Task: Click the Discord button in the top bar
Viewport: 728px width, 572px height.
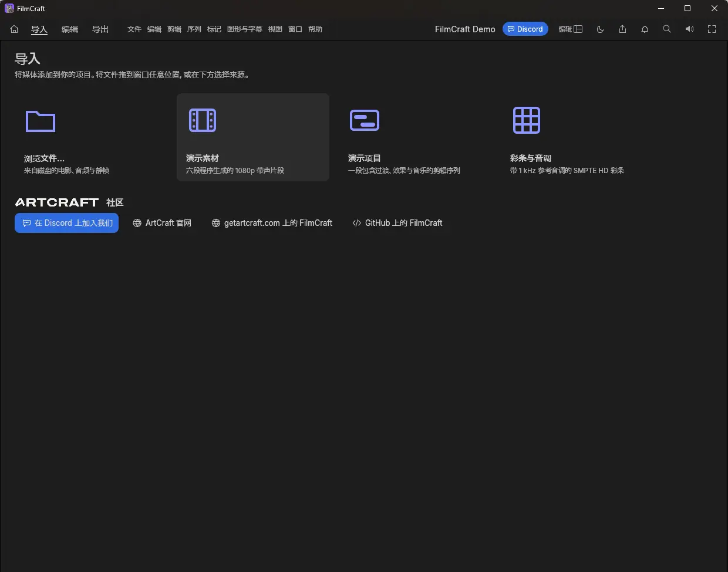Action: (x=525, y=29)
